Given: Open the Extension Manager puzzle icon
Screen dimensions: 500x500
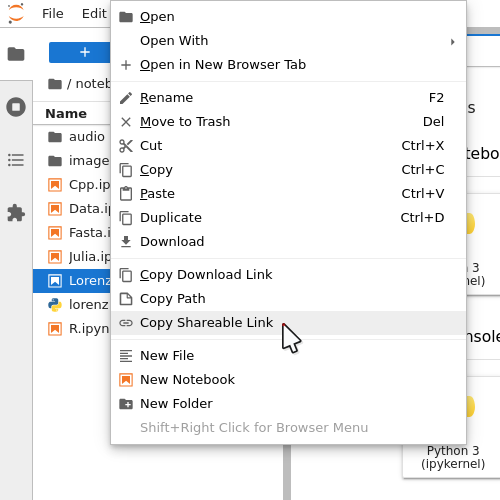Looking at the screenshot, I should point(16,213).
